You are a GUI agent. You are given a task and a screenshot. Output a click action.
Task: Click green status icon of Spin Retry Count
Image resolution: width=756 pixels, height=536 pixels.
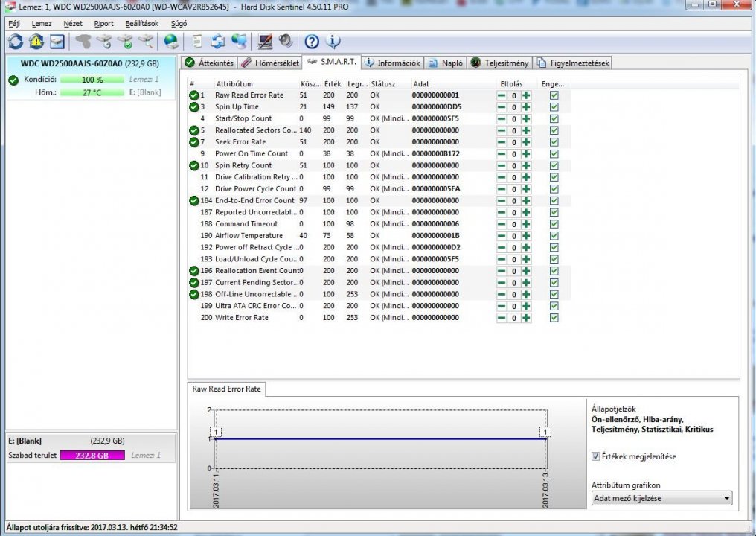pos(193,165)
